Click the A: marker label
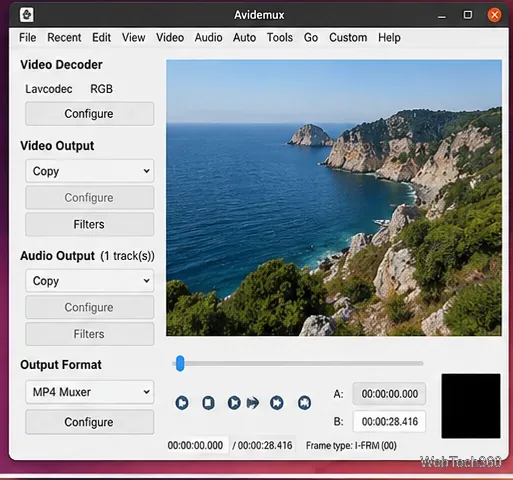The width and height of the screenshot is (513, 480). pos(338,394)
